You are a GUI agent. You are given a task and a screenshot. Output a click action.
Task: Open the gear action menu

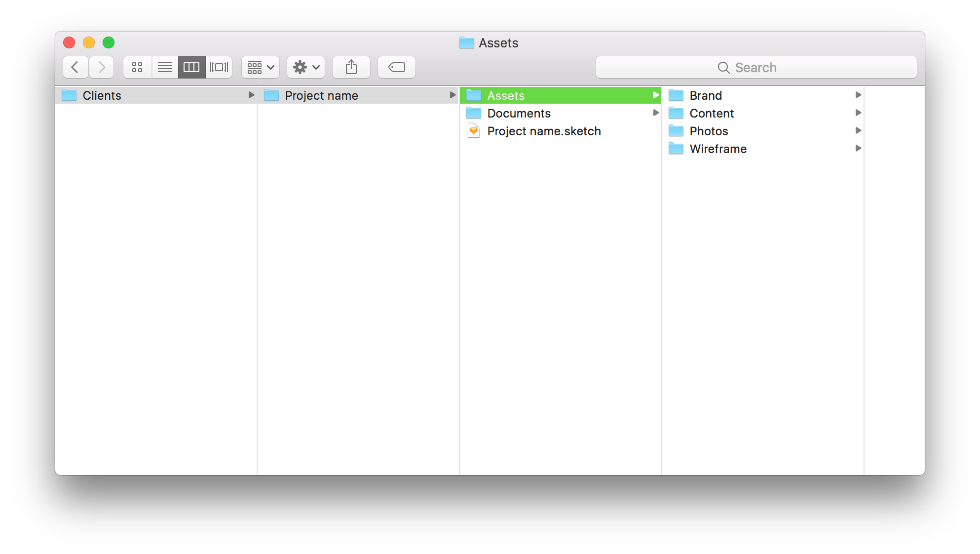click(306, 67)
